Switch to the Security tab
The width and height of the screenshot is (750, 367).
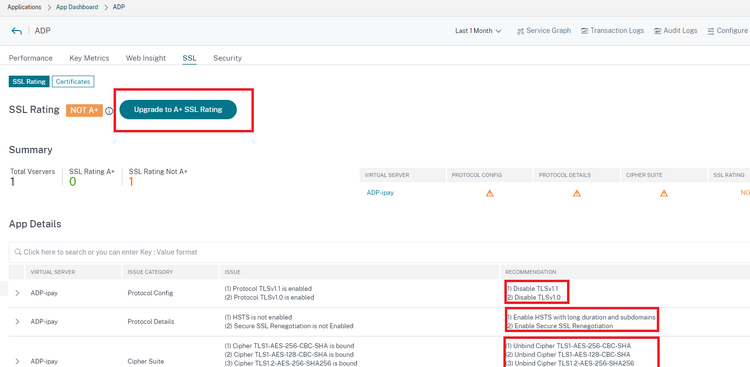(x=227, y=58)
